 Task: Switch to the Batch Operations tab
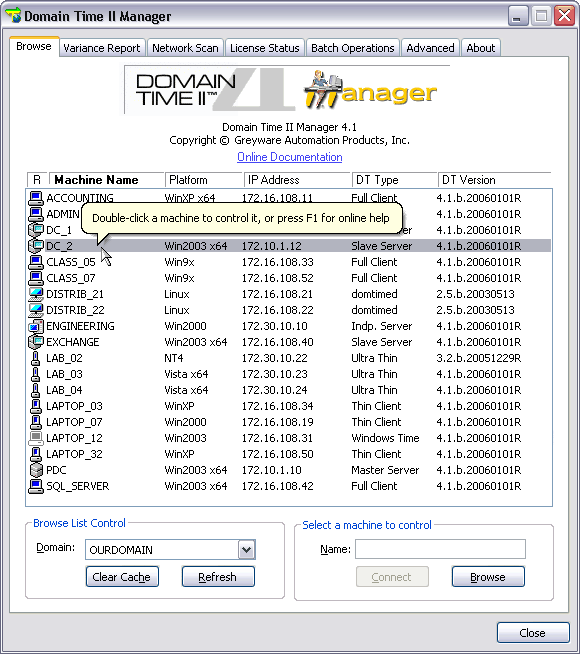click(x=353, y=48)
